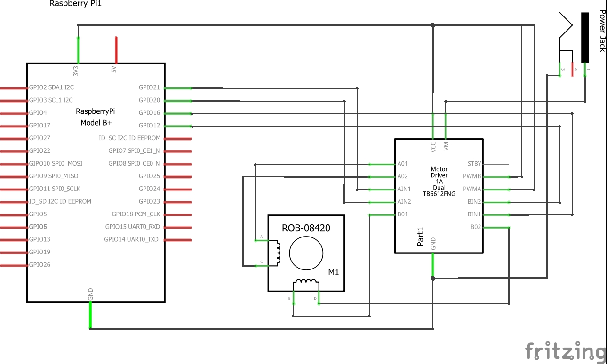Click the GPIO15 UART0_RXD pin label

click(x=133, y=227)
